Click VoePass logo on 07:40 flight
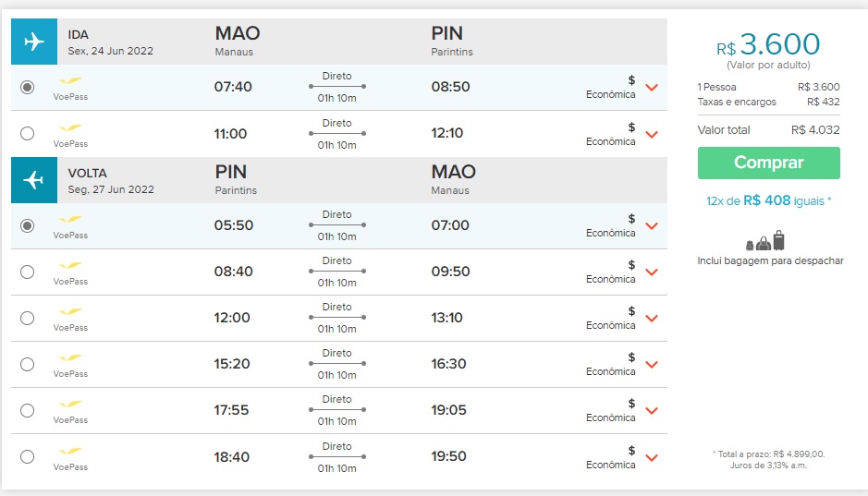868x496 pixels. coord(70,81)
